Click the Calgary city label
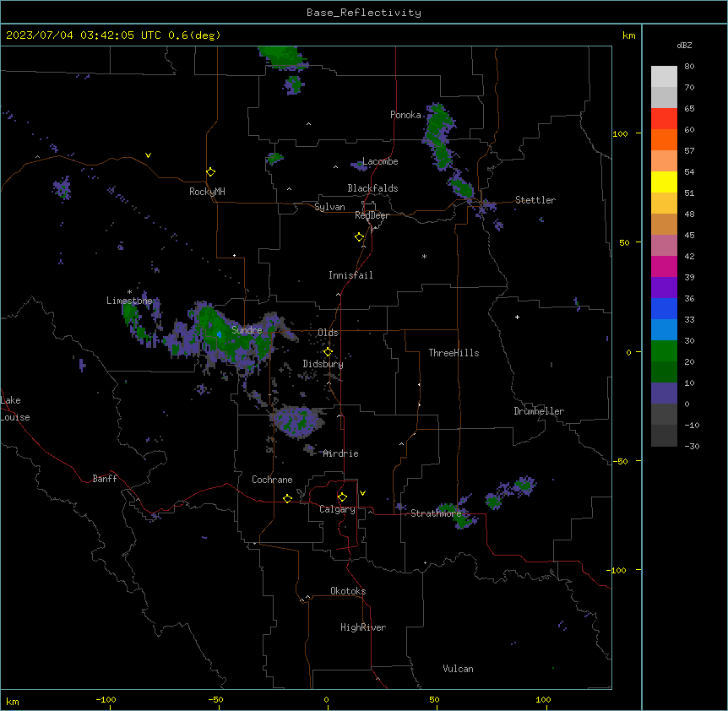The image size is (728, 711). (337, 509)
